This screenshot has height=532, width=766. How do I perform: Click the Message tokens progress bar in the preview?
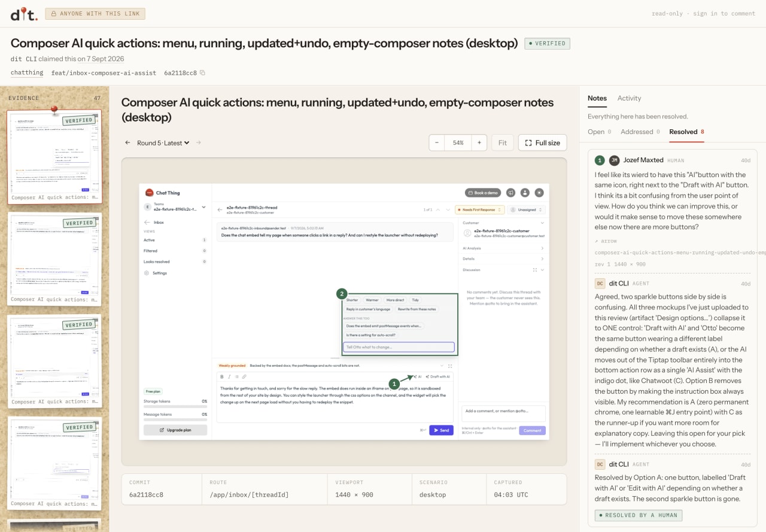175,420
